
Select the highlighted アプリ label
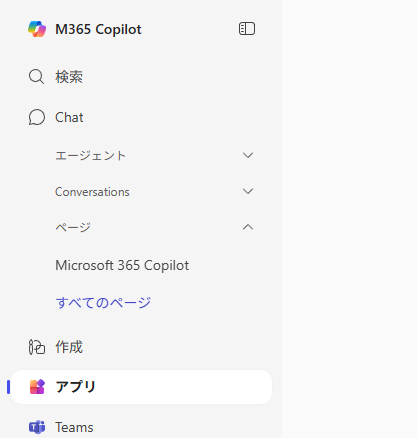pyautogui.click(x=76, y=387)
